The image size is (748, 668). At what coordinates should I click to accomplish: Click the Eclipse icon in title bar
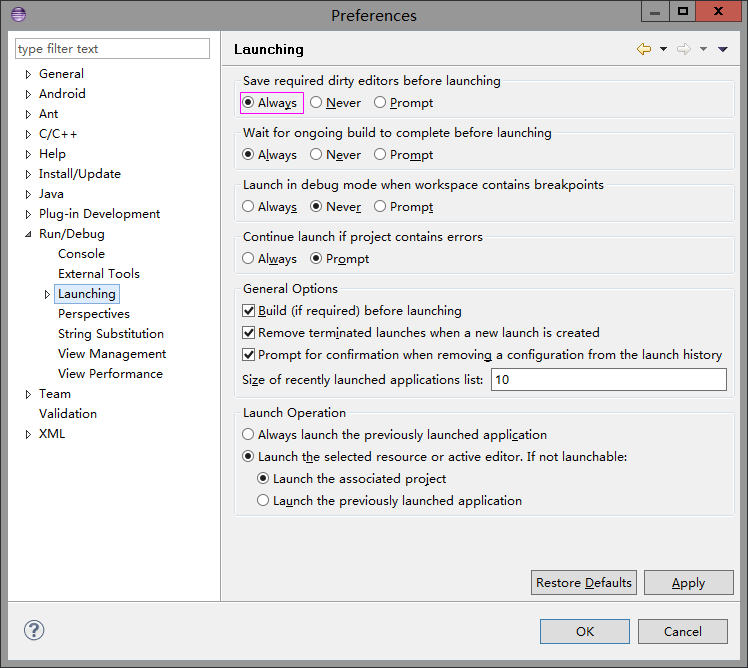(x=18, y=14)
